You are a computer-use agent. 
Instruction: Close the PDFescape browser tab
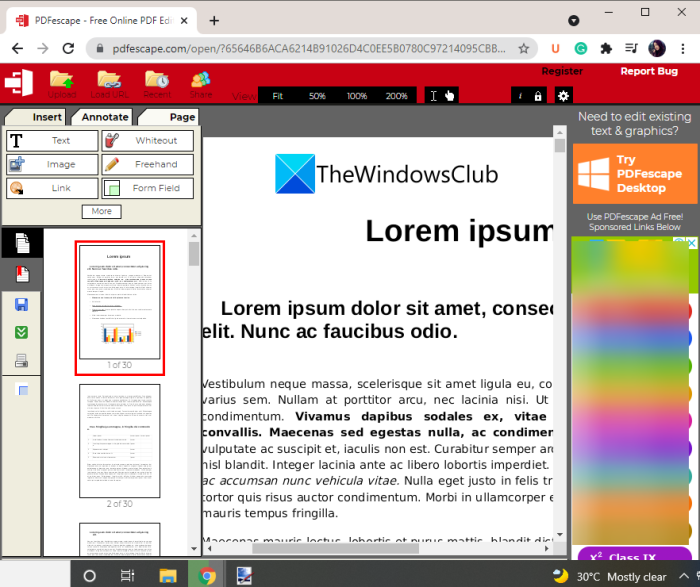(x=184, y=21)
